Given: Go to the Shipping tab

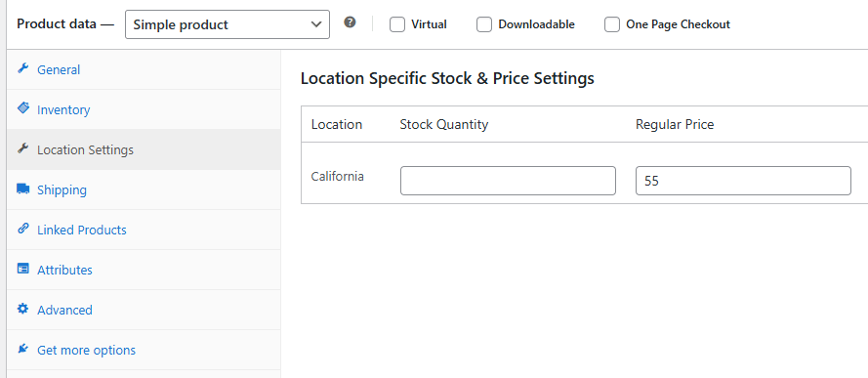Looking at the screenshot, I should coord(144,189).
